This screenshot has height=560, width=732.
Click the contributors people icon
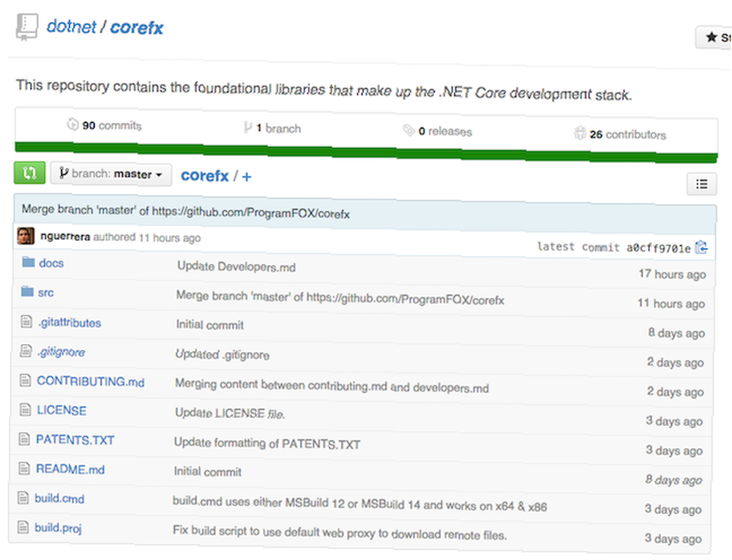pyautogui.click(x=580, y=133)
